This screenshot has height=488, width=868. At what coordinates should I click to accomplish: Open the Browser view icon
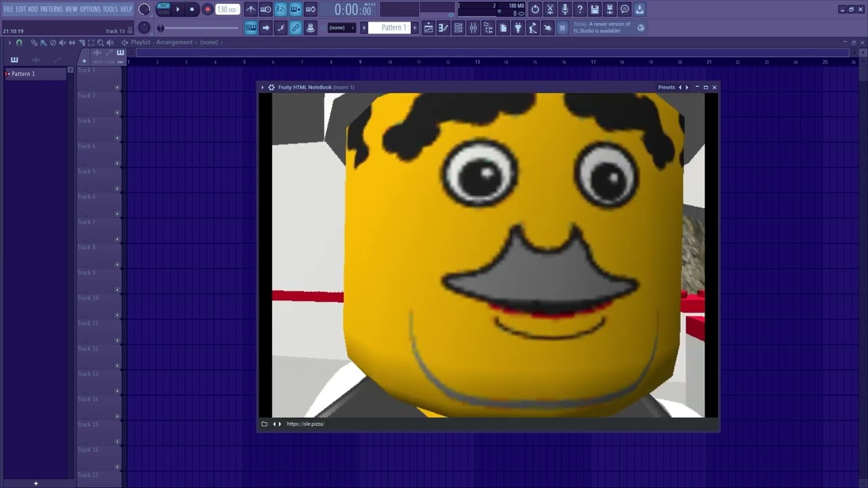coord(488,28)
